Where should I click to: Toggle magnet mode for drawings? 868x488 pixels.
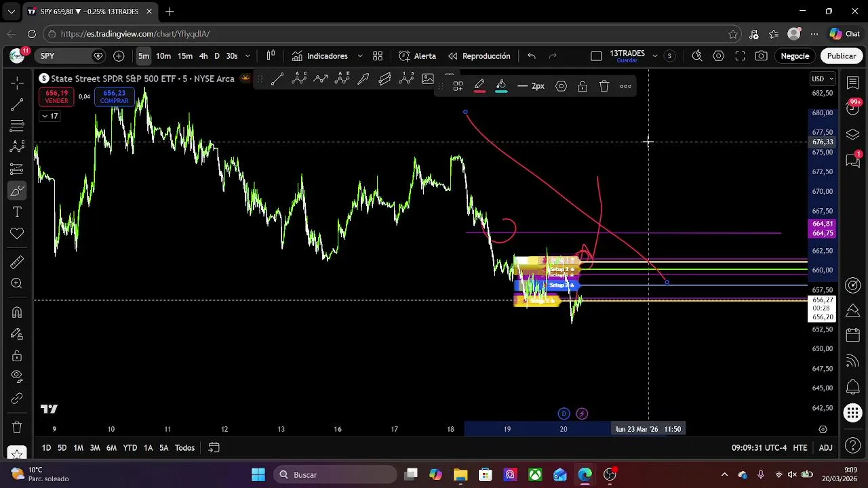click(17, 312)
